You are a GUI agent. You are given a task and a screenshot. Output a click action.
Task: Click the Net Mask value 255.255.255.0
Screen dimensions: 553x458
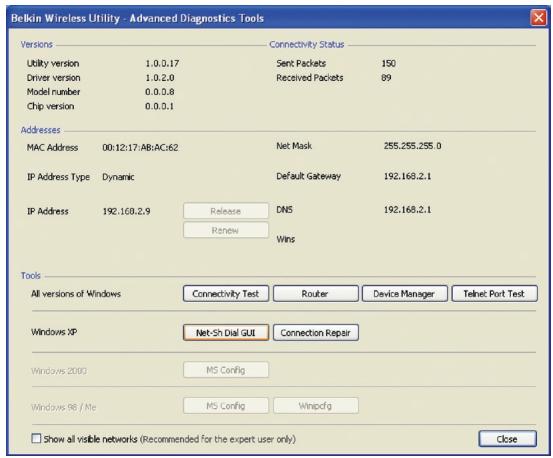click(412, 146)
